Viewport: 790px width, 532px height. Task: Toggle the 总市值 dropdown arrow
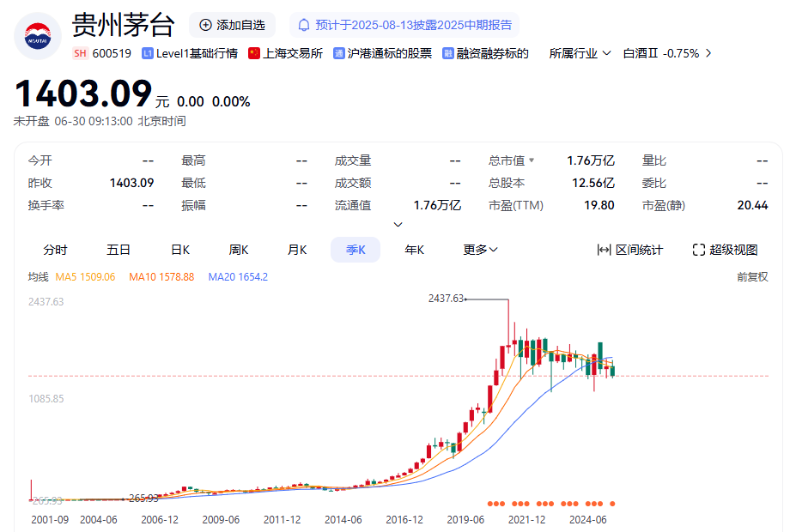coord(531,160)
